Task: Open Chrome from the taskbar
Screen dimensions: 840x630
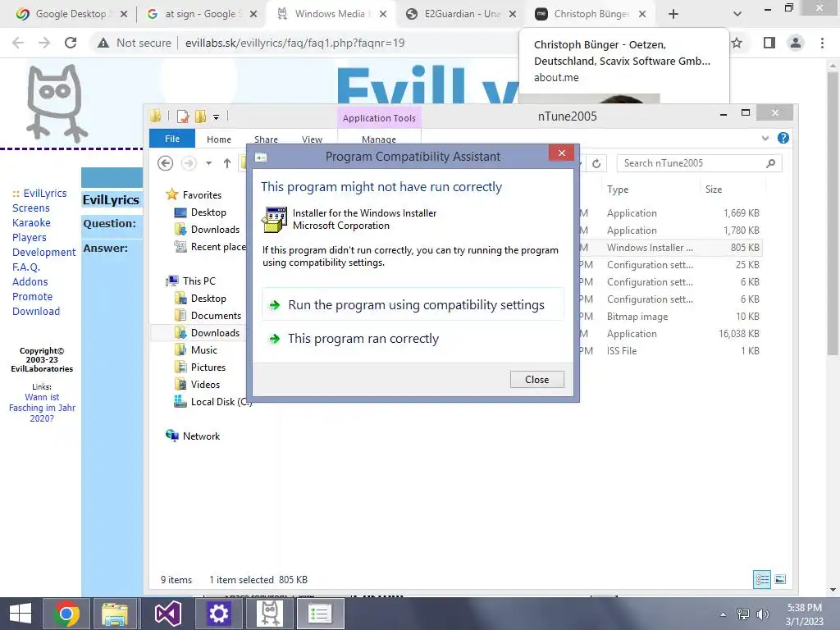Action: (x=66, y=614)
